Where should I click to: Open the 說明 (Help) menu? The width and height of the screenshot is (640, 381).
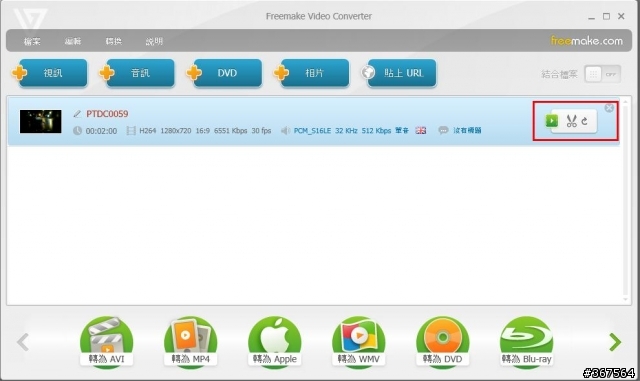tap(154, 41)
